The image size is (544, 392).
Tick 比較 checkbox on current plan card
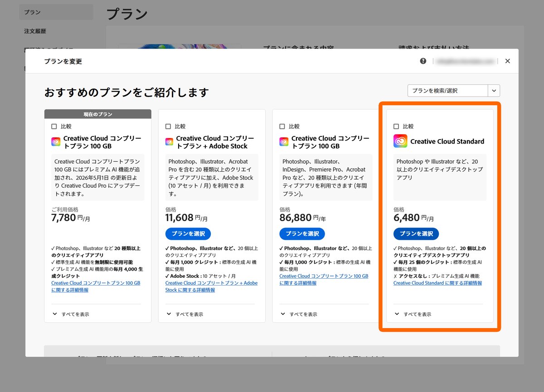54,126
